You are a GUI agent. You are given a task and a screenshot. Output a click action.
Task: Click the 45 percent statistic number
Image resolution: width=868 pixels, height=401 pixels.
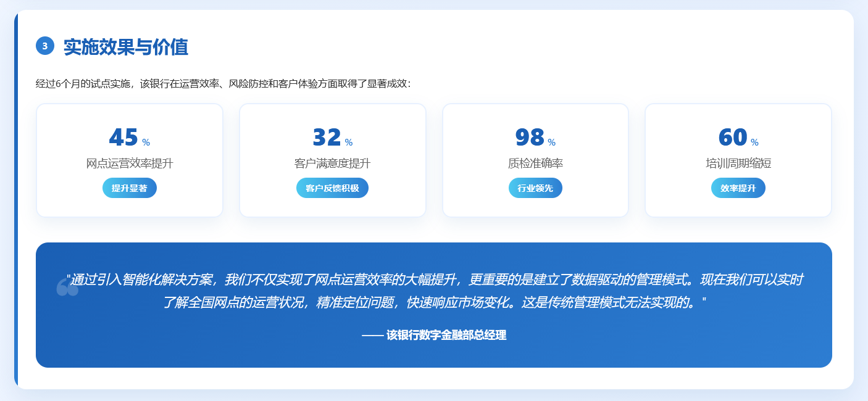tap(124, 137)
